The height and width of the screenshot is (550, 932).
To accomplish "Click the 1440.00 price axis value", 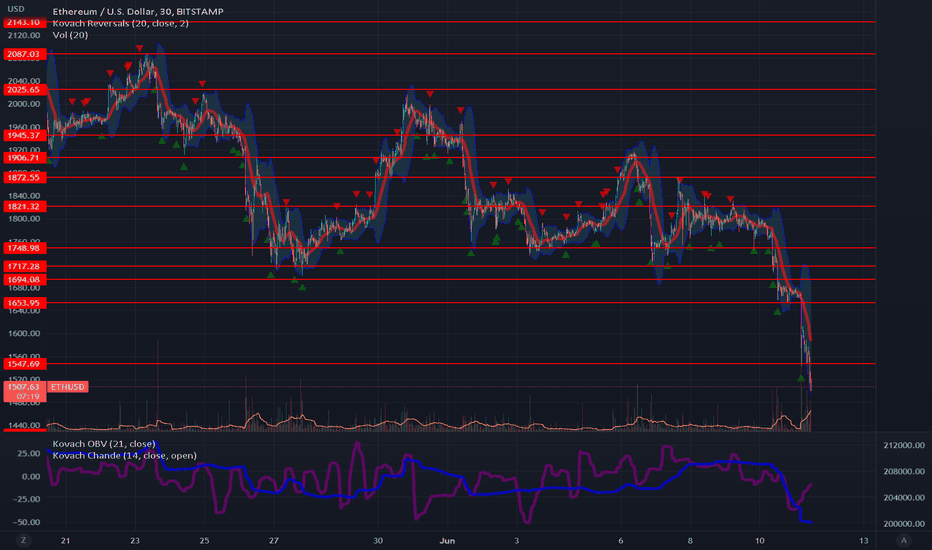I will [x=24, y=425].
